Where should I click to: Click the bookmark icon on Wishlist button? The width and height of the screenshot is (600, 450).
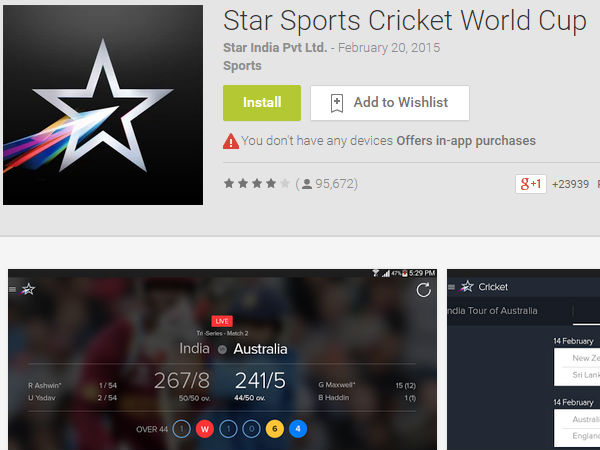(337, 103)
